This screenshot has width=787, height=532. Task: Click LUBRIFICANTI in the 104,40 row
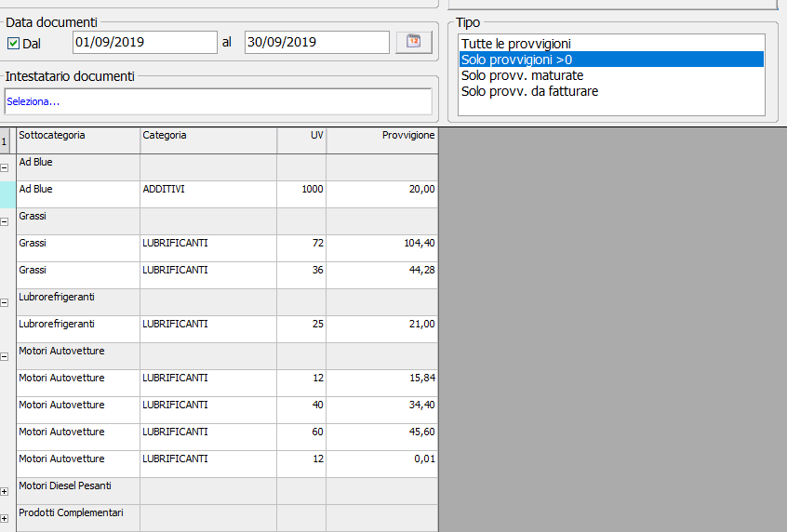pyautogui.click(x=175, y=243)
